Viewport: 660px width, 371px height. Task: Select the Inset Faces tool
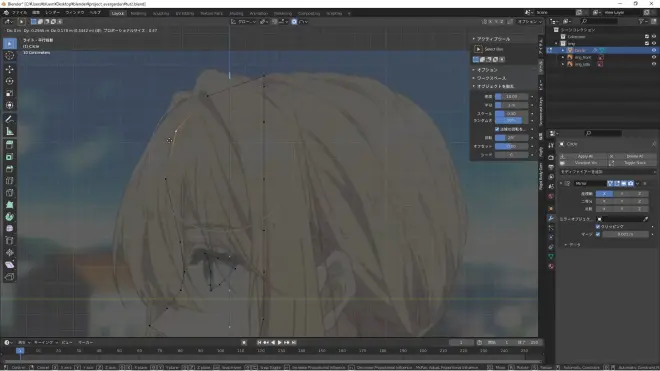[10, 157]
